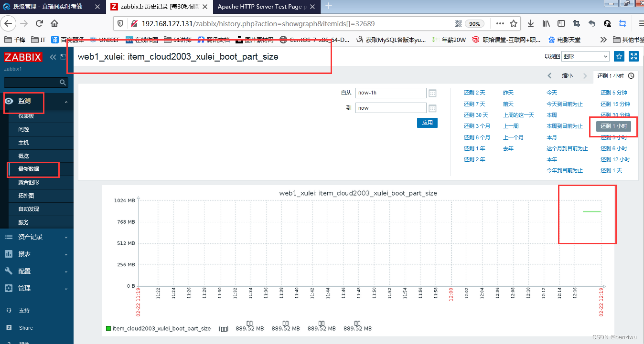Hide the sidebar using the dashed-square icon
The image size is (644, 344).
(x=64, y=57)
